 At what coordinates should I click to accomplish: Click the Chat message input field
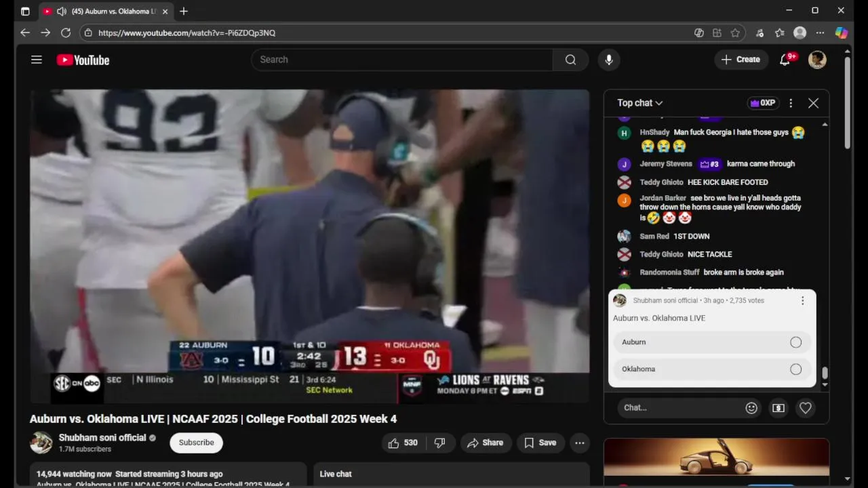681,408
